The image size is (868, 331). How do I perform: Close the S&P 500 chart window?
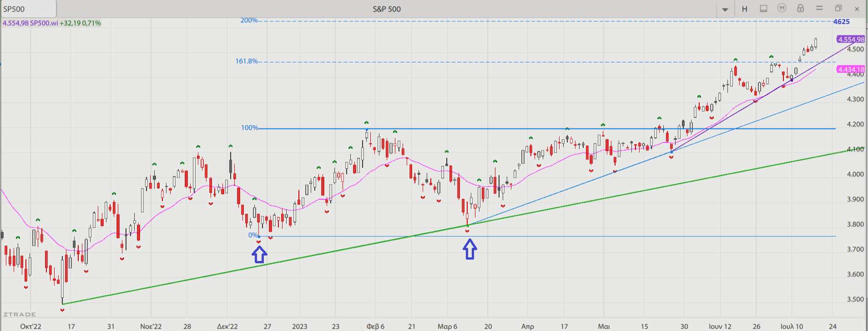pos(857,9)
